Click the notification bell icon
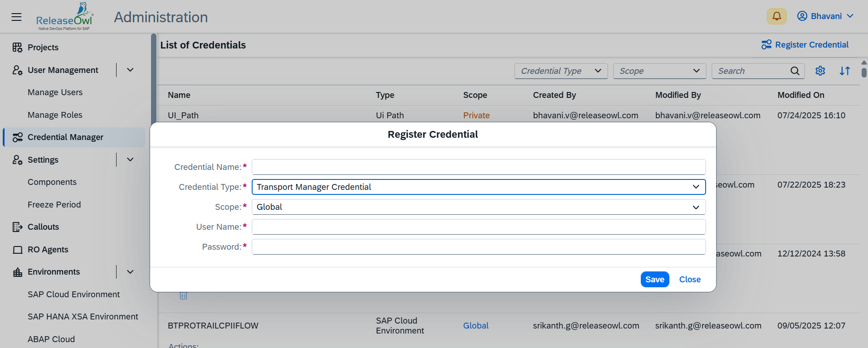Viewport: 868px width, 348px height. click(x=776, y=16)
